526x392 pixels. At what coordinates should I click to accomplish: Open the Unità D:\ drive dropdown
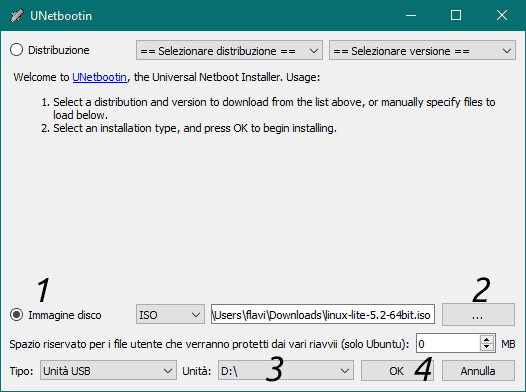pyautogui.click(x=285, y=370)
